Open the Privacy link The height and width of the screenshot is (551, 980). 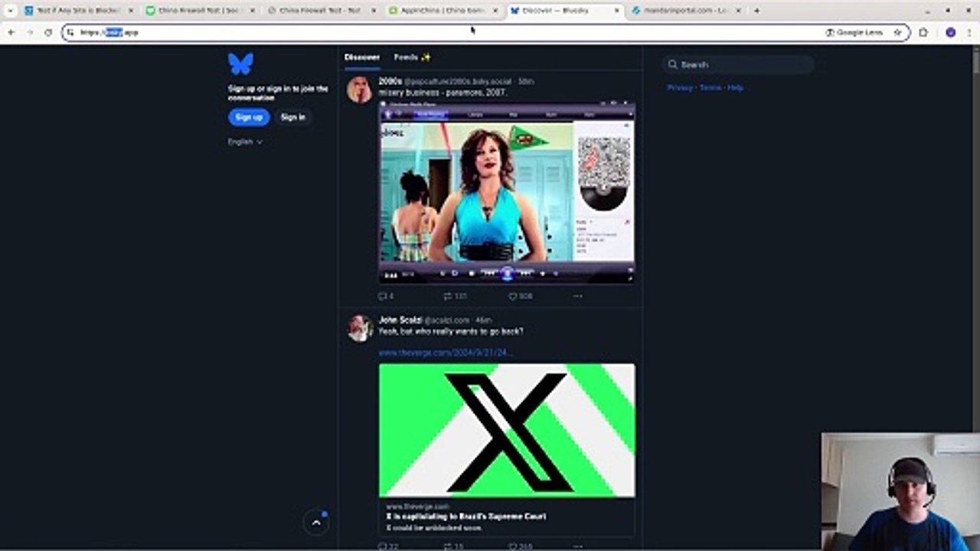pos(680,88)
